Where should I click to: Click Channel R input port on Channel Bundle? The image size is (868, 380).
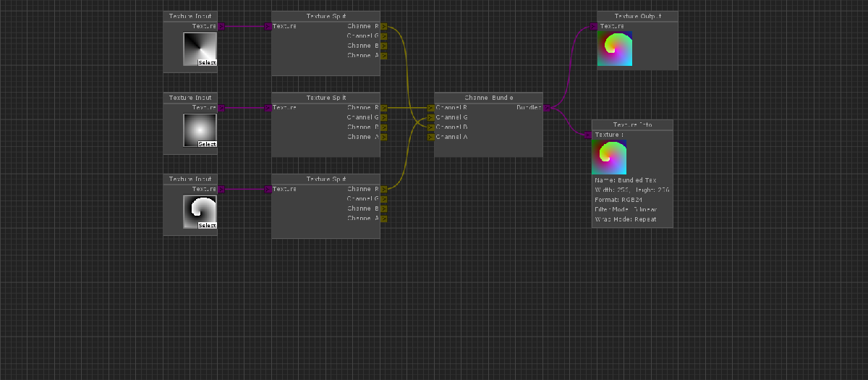tap(431, 108)
